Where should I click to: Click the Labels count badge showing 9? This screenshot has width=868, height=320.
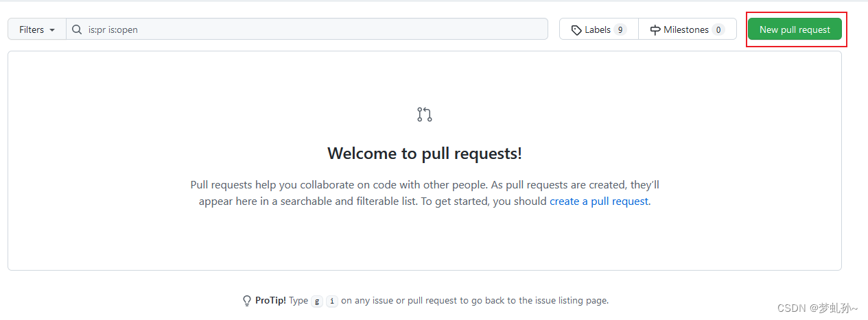click(620, 29)
